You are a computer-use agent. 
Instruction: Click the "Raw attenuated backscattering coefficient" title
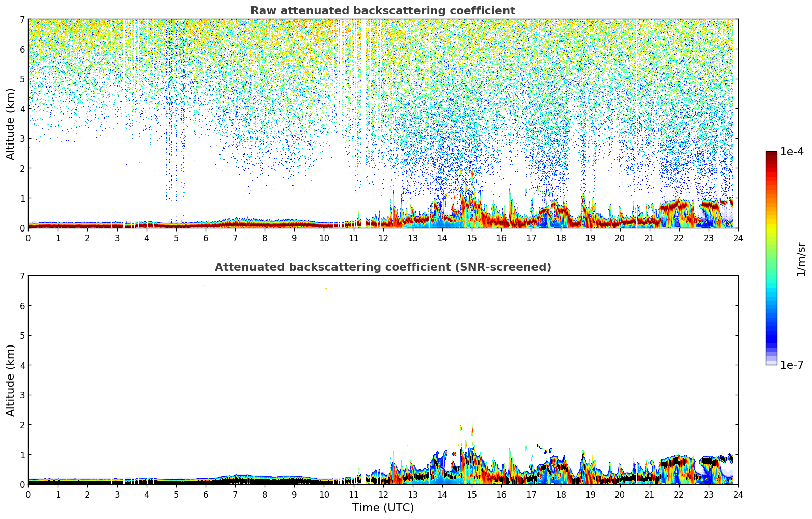[x=383, y=11]
